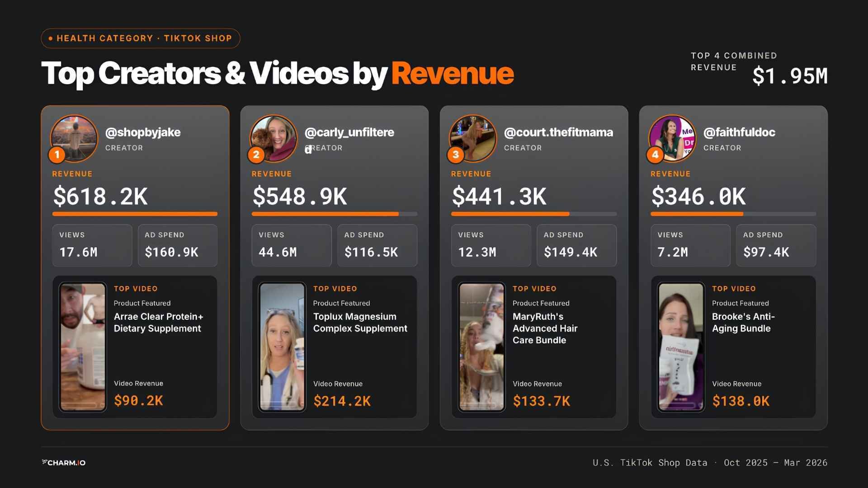Screen dimensions: 868x488
Task: Click the Charm.io logo in footer
Action: click(x=63, y=463)
